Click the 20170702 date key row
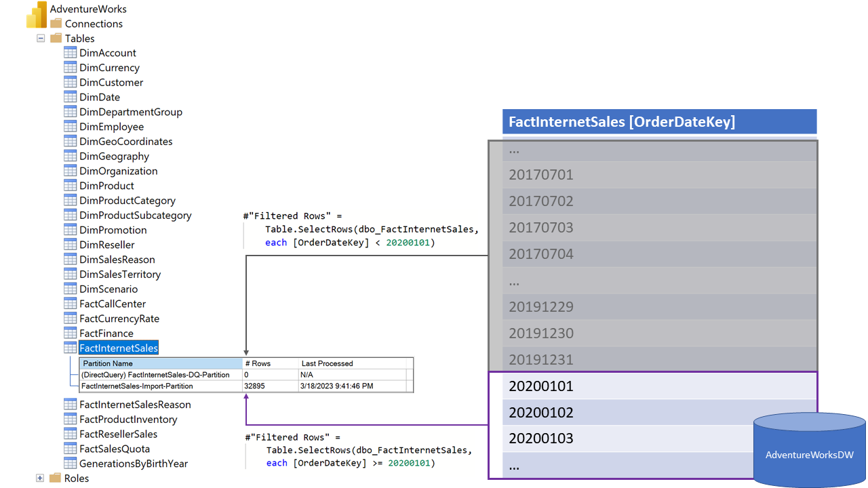This screenshot has height=488, width=868. pyautogui.click(x=659, y=201)
